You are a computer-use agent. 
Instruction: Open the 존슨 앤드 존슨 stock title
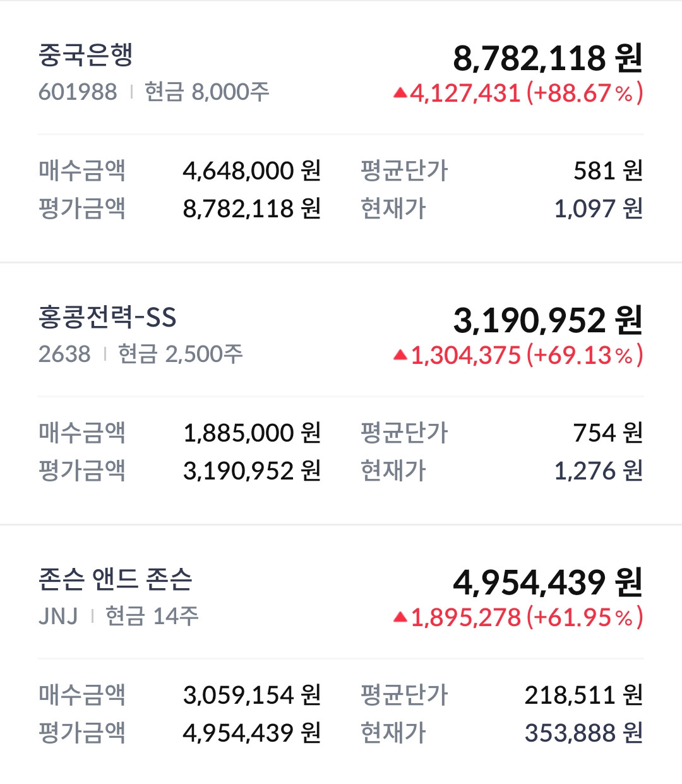[x=115, y=579]
